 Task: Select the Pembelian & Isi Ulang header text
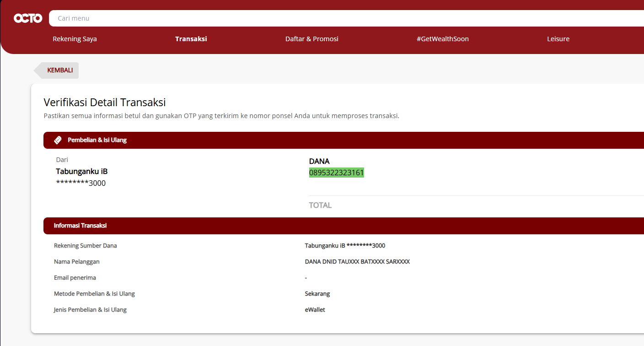[x=97, y=140]
